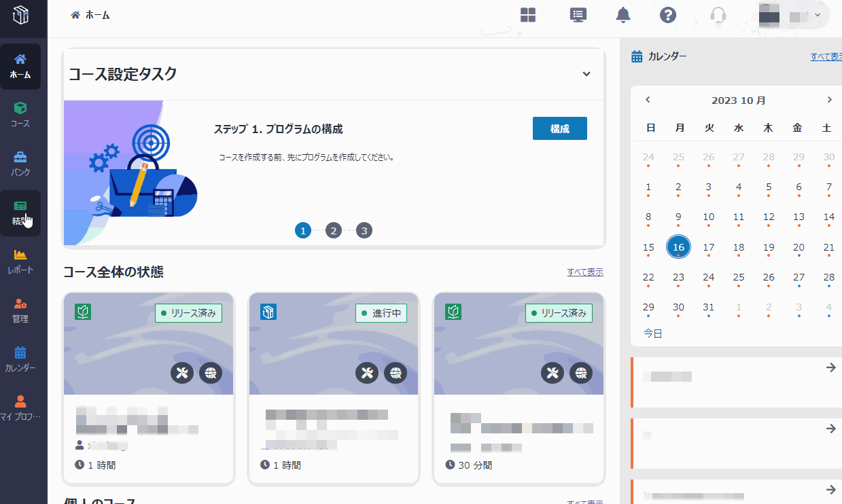Screen dimensions: 842x504
Task: Click the announcement board icon in the top bar
Action: pyautogui.click(x=578, y=14)
